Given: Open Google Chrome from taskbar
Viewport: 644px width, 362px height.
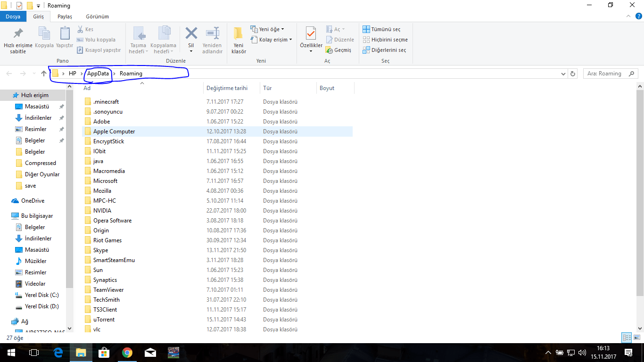Looking at the screenshot, I should click(127, 353).
